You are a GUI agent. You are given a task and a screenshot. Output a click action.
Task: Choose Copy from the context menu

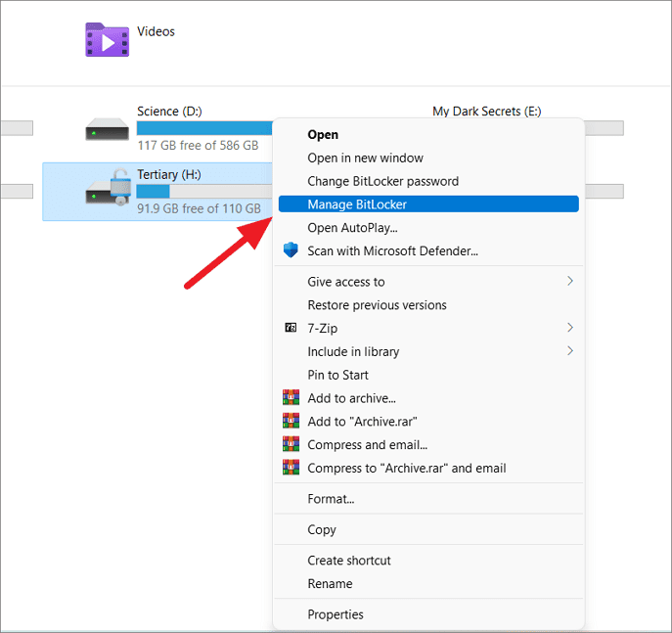428,529
